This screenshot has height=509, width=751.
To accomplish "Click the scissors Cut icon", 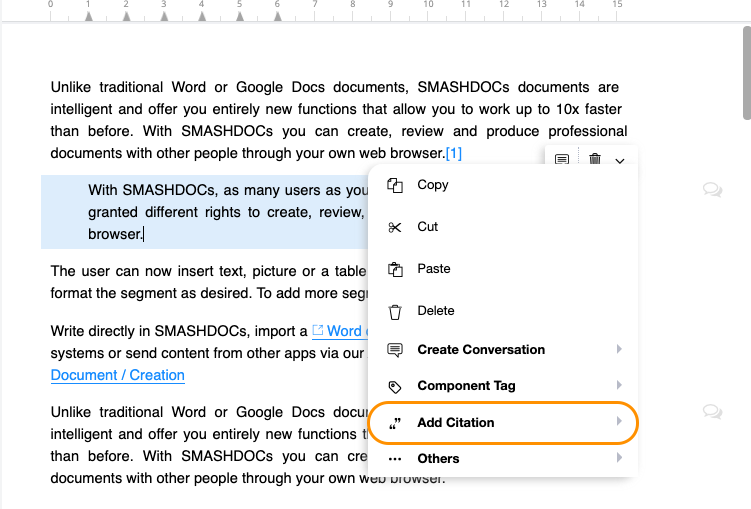I will point(395,227).
